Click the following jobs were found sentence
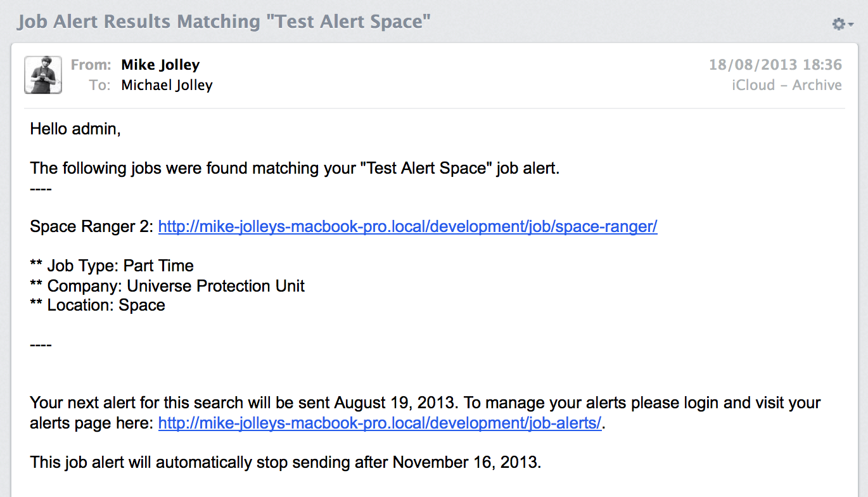The height and width of the screenshot is (497, 868). (295, 169)
